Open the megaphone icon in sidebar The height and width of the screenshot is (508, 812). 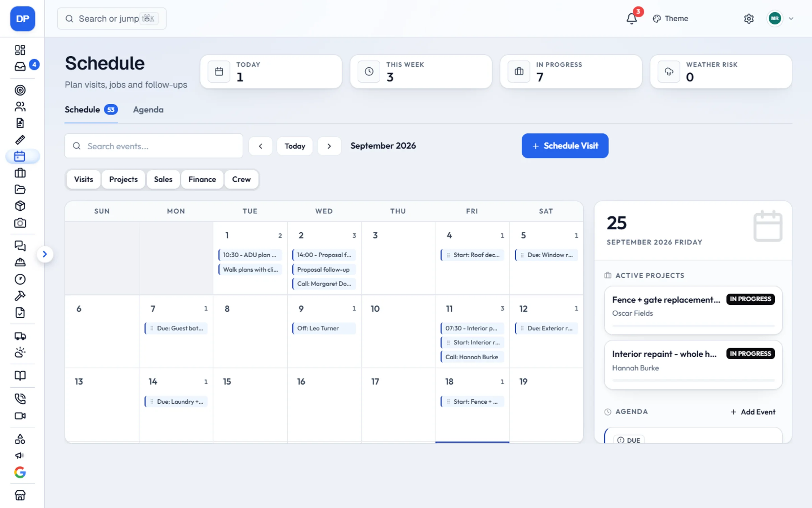pos(20,456)
